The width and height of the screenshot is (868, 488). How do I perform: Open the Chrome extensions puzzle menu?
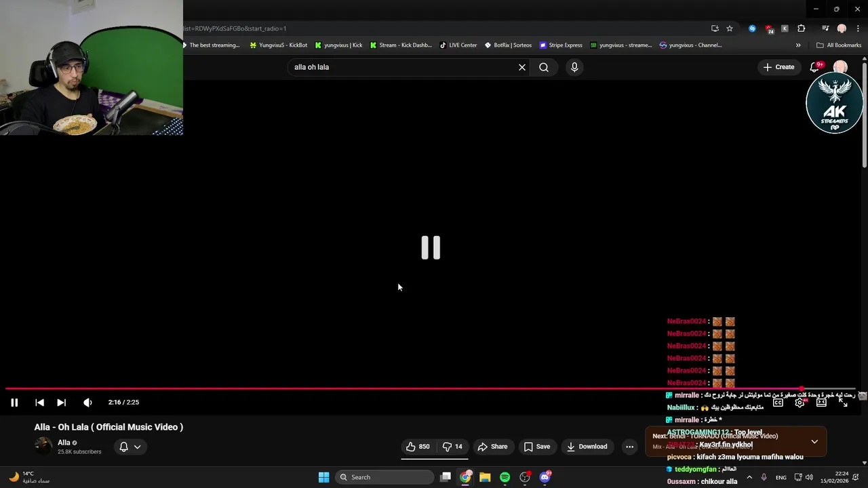pos(802,28)
